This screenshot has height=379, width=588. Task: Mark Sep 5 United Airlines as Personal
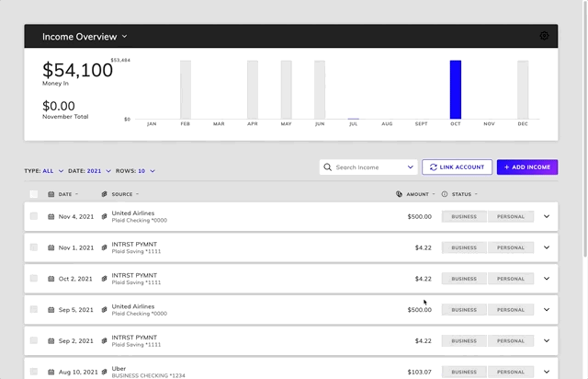point(511,310)
